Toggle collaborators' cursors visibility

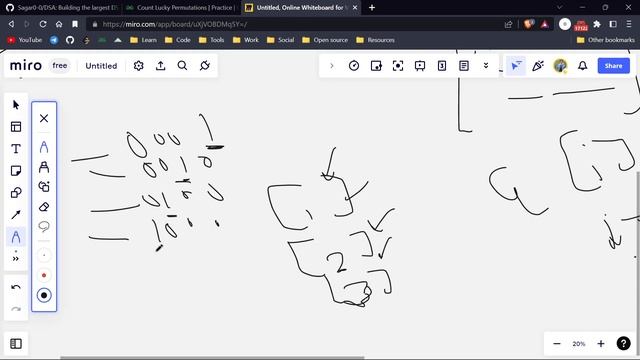[516, 66]
